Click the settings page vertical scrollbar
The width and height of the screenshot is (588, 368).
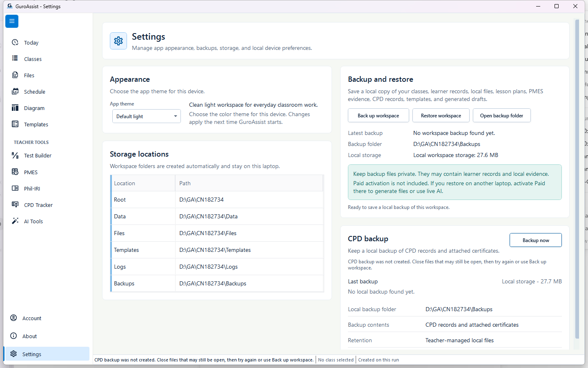pyautogui.click(x=577, y=179)
